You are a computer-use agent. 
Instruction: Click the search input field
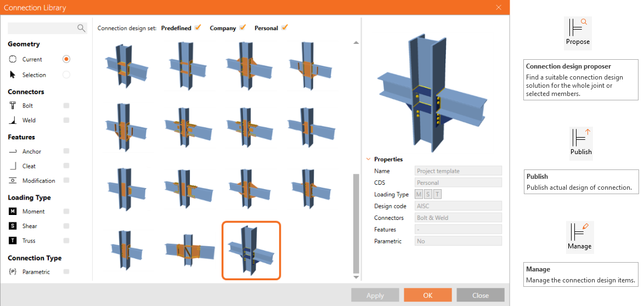coord(42,28)
